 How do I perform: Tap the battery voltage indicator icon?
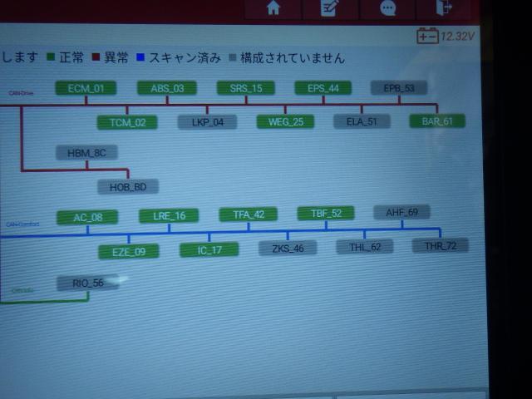pos(427,36)
